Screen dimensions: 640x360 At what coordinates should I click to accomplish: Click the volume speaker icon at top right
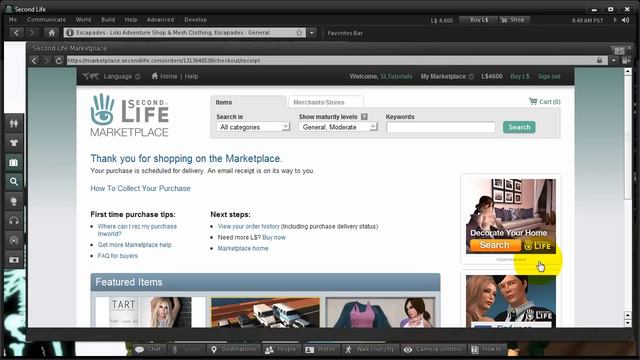[x=626, y=20]
